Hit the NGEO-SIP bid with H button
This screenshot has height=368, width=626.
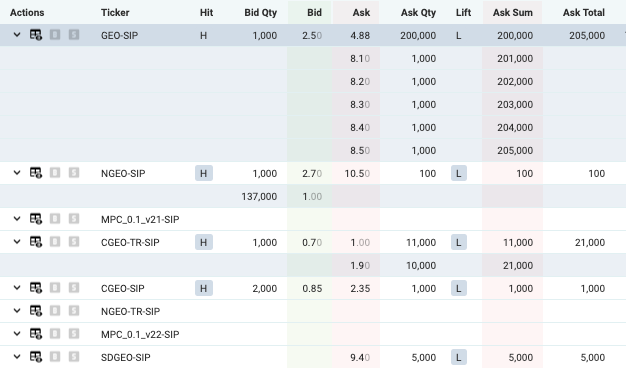click(204, 173)
